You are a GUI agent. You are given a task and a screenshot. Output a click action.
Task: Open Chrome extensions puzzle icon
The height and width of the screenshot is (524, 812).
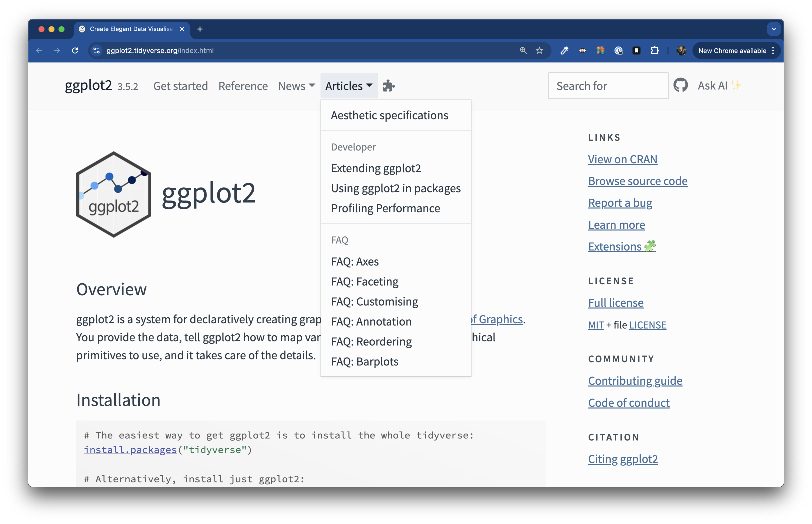[x=654, y=51]
